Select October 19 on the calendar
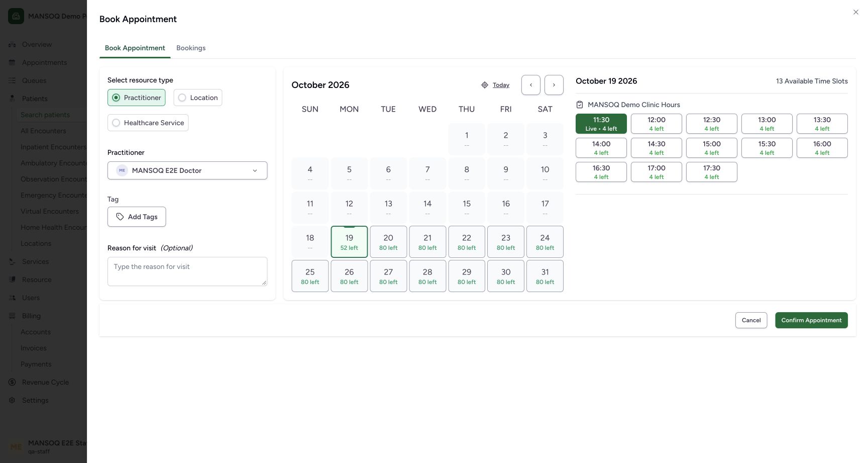The height and width of the screenshot is (463, 868). (x=349, y=242)
